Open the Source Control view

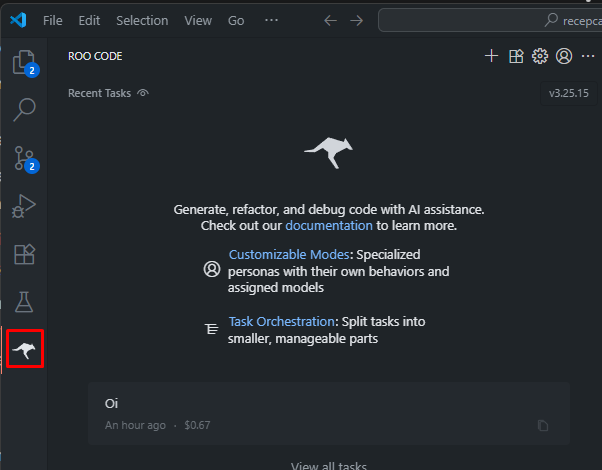[x=23, y=158]
